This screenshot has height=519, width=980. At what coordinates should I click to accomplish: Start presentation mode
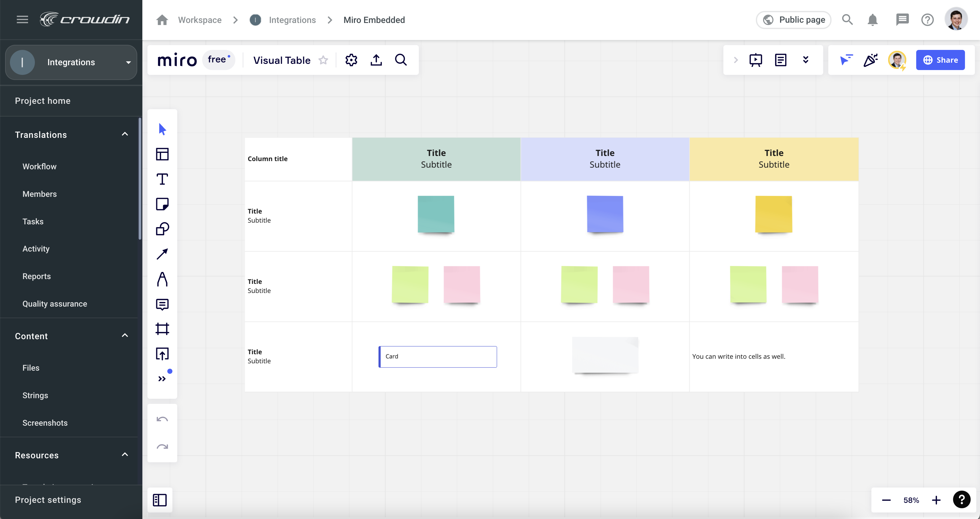(755, 60)
